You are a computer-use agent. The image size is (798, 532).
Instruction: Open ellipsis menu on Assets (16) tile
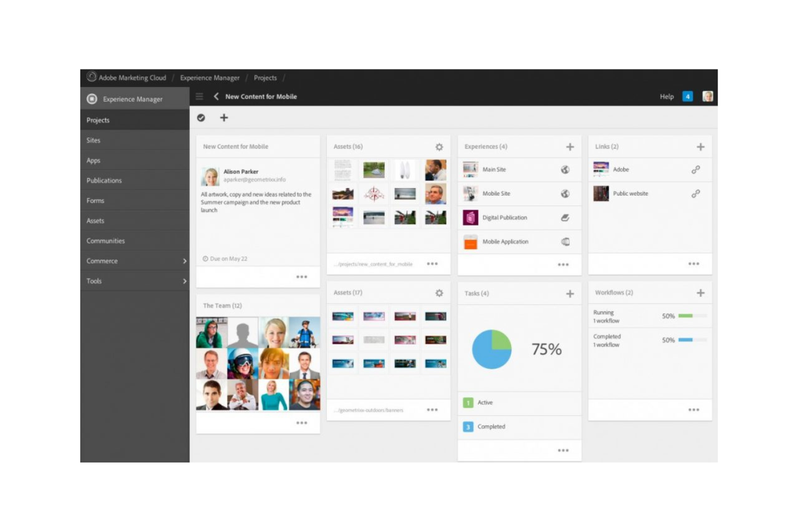(432, 264)
